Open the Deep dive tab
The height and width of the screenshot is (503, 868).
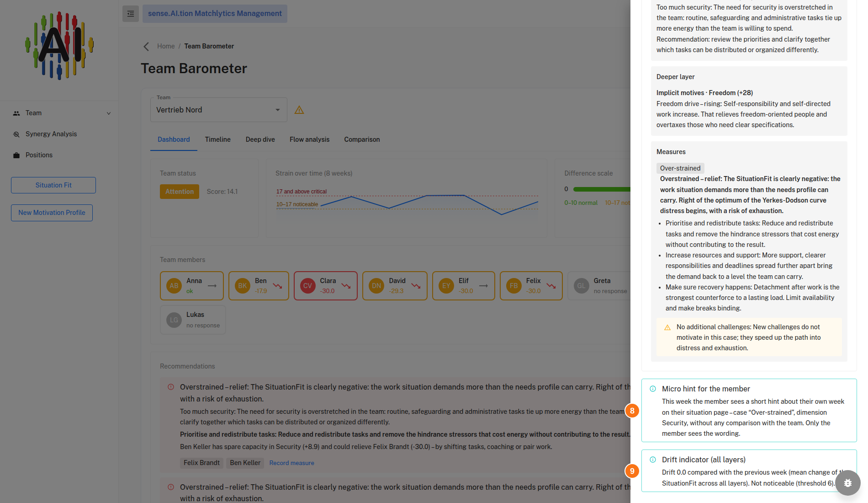click(x=260, y=139)
